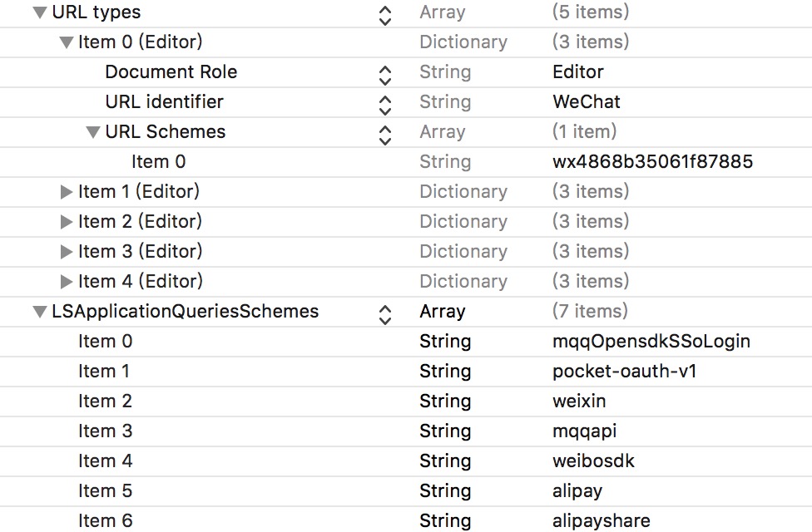Viewport: 812px width, 532px height.
Task: Select the weibosdk scheme value
Action: click(x=593, y=461)
